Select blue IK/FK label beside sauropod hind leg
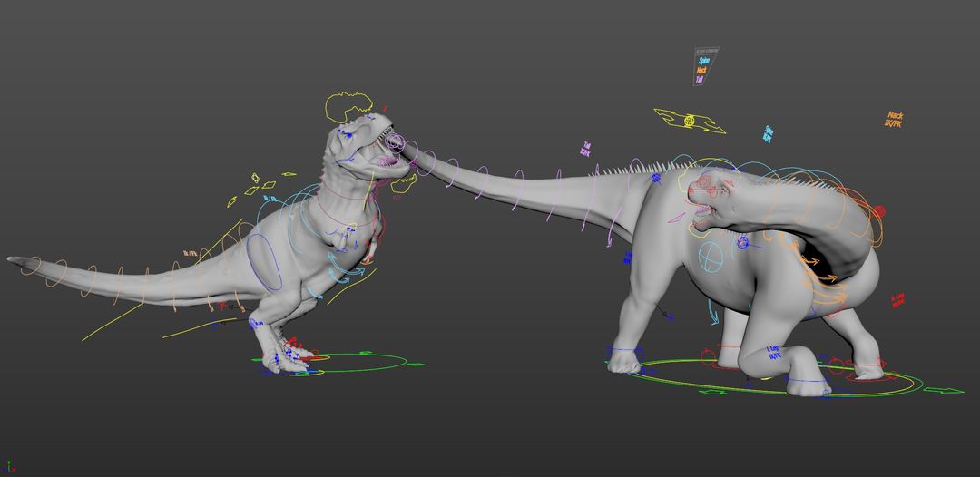 (x=628, y=258)
